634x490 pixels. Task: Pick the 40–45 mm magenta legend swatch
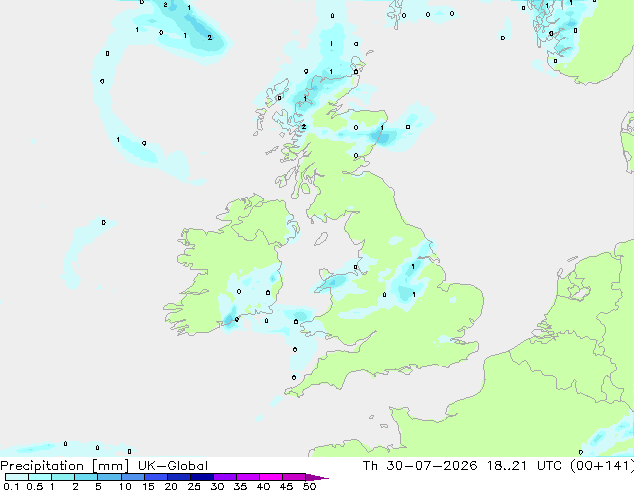271,477
